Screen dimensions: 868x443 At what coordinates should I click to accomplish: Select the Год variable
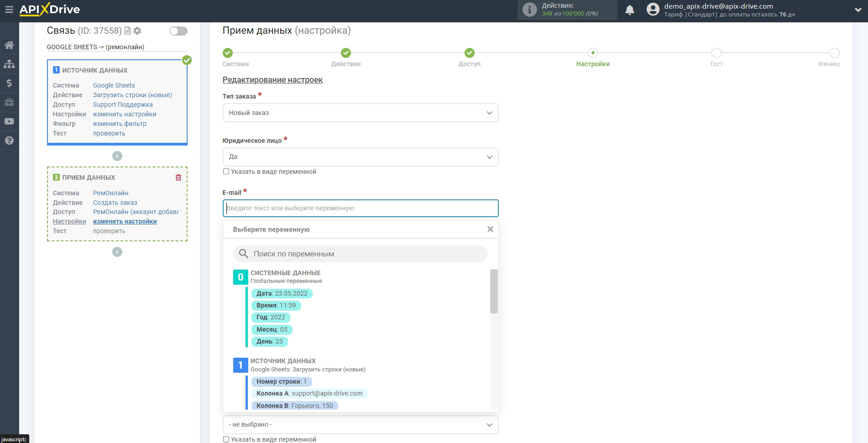pyautogui.click(x=271, y=317)
